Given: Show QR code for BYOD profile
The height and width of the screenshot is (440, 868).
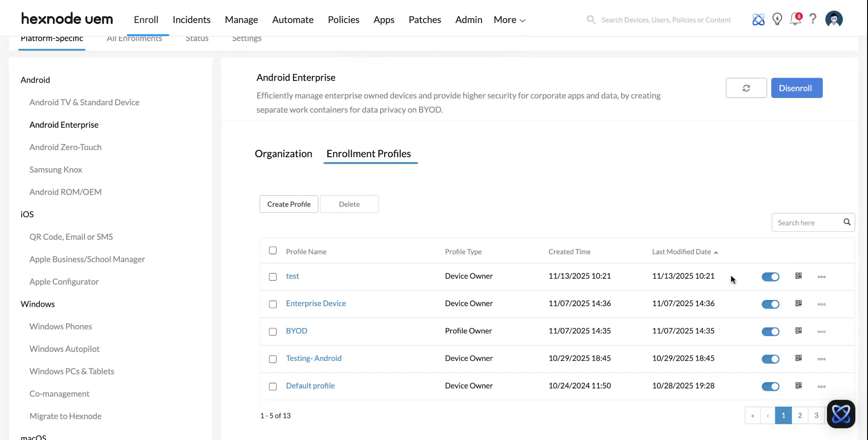Looking at the screenshot, I should click(798, 331).
